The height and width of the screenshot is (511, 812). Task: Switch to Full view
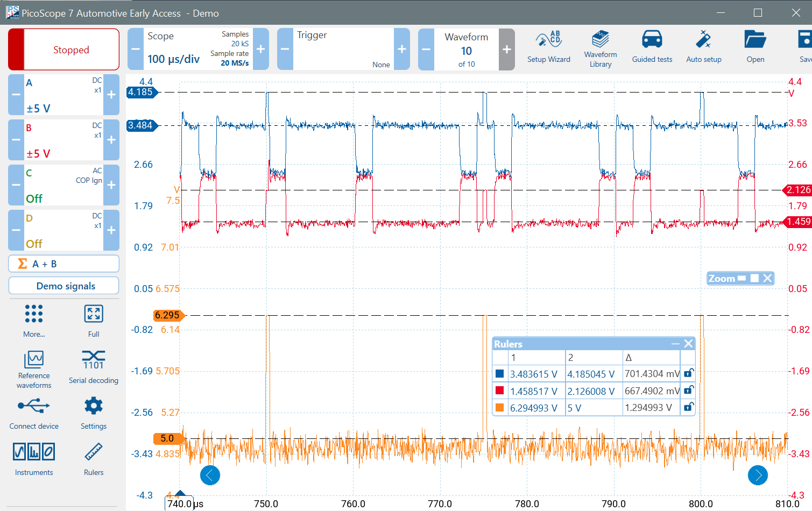click(x=94, y=321)
